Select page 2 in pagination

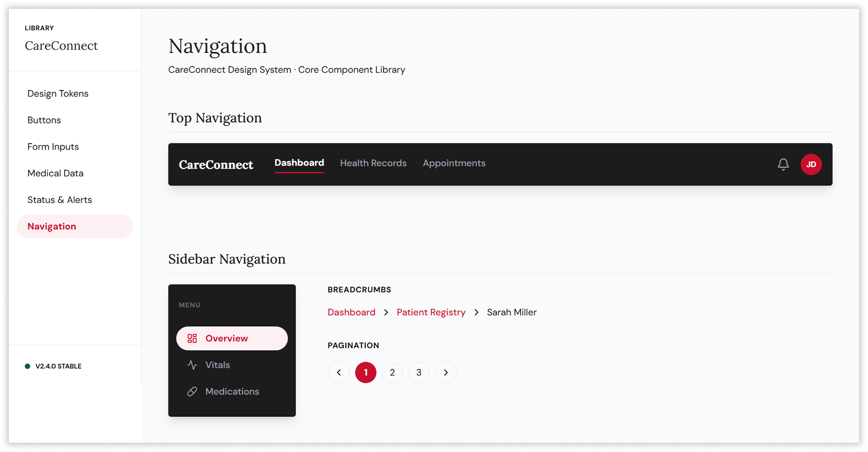[392, 372]
